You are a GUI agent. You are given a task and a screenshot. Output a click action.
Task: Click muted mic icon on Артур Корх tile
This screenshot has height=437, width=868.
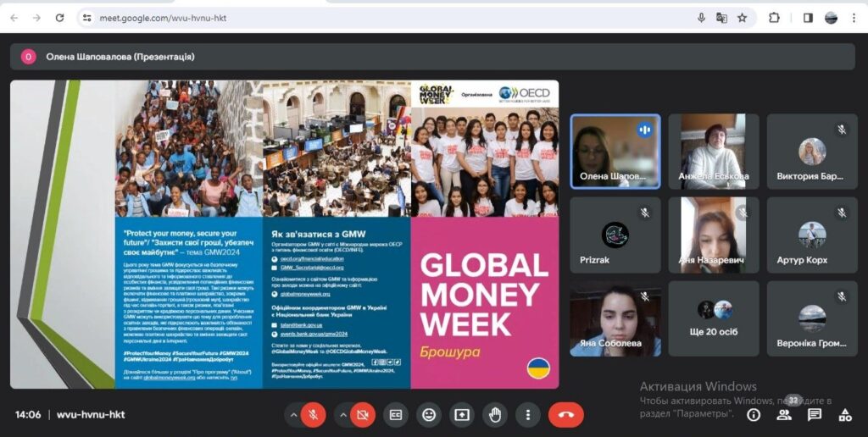click(842, 213)
